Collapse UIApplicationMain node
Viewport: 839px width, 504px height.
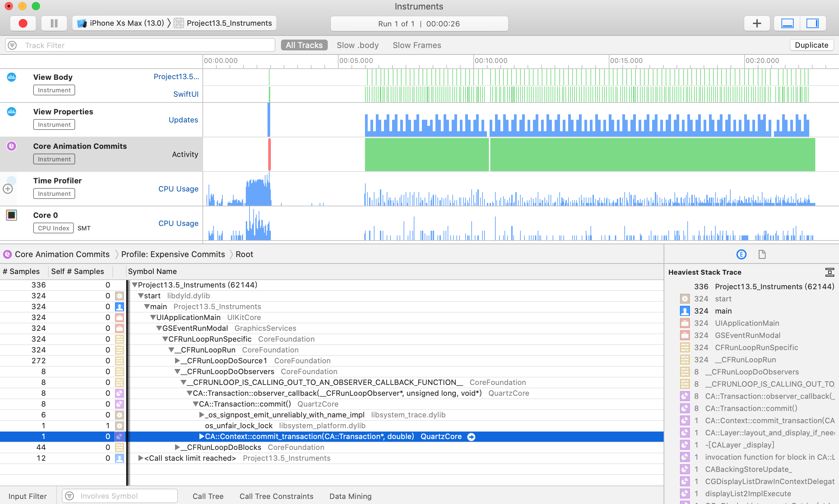point(153,318)
